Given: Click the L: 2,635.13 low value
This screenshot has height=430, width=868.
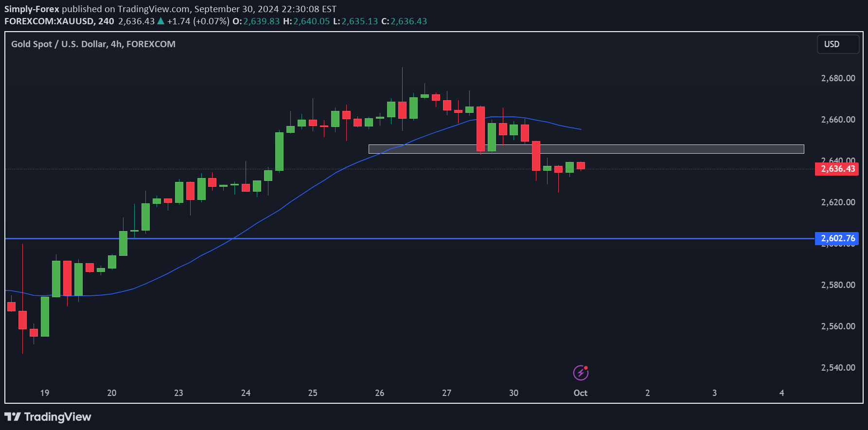Looking at the screenshot, I should pyautogui.click(x=355, y=21).
